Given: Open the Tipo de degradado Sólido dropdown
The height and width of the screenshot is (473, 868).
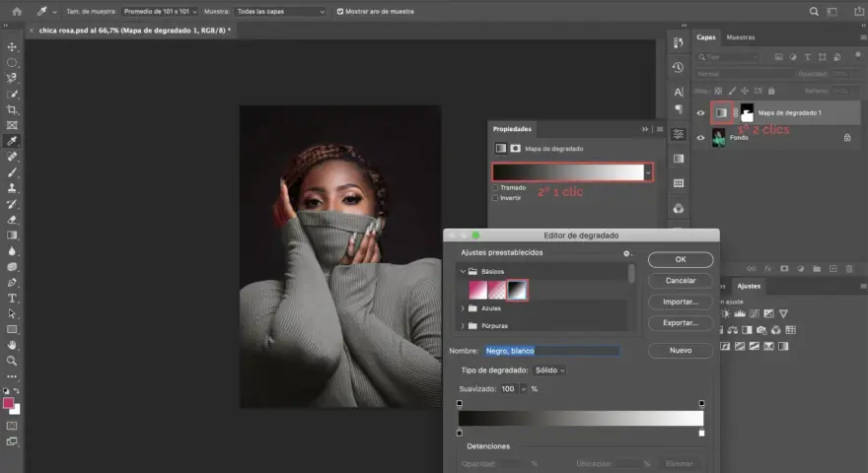Looking at the screenshot, I should (549, 371).
